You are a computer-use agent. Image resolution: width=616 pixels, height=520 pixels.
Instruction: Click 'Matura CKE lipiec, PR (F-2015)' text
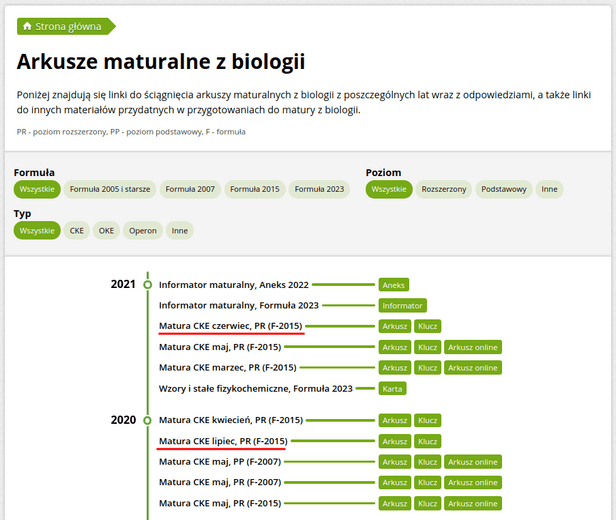pos(223,441)
